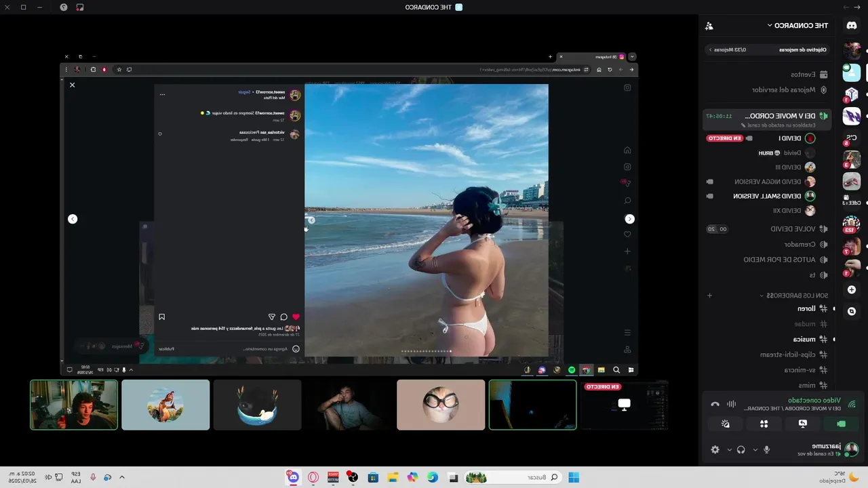Viewport: 868px width, 488px height.
Task: Click the Seguir link next to sweet.sorrow13
Action: (245, 91)
